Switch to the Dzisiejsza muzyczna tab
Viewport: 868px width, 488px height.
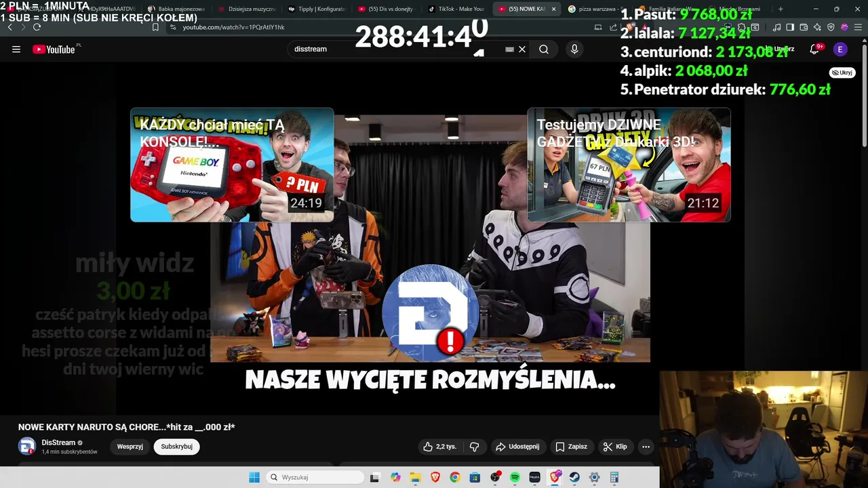pyautogui.click(x=246, y=9)
